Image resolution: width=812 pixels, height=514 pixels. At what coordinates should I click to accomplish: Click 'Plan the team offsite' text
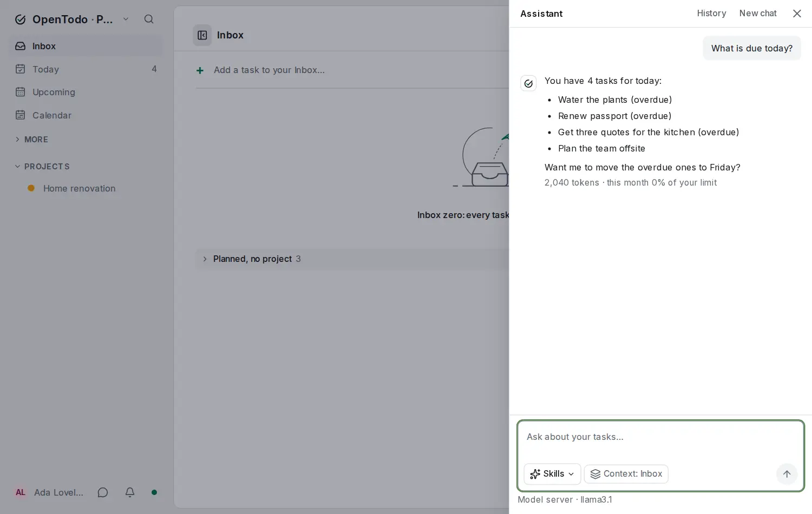tap(601, 149)
